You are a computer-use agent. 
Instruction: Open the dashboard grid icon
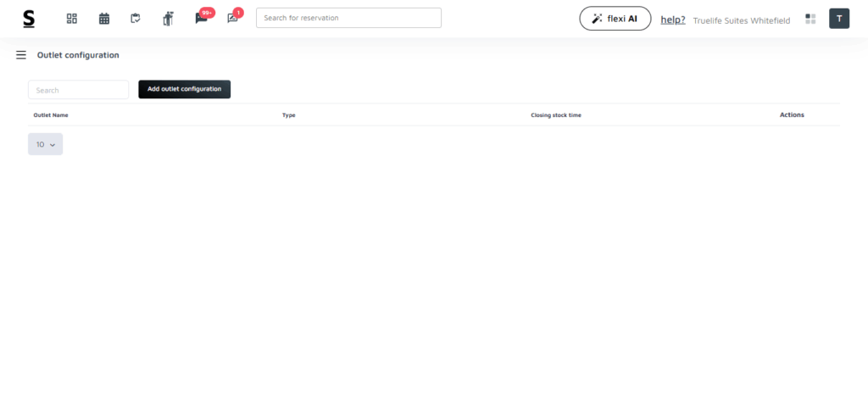72,19
